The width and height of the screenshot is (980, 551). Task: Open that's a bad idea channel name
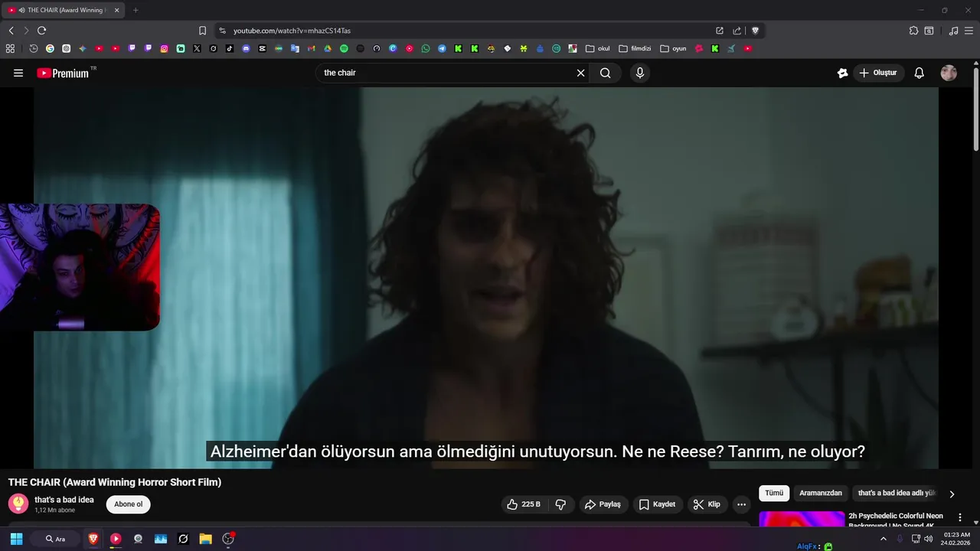64,500
